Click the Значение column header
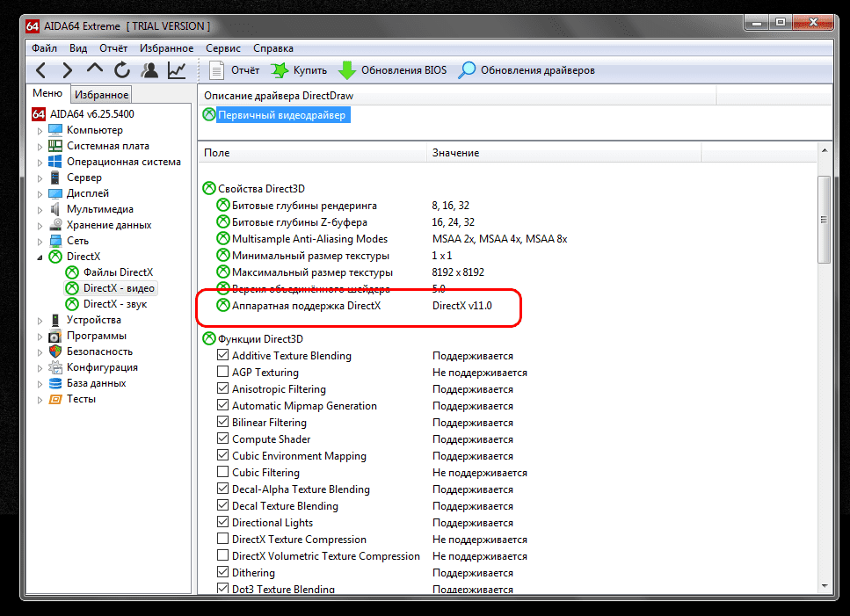Image resolution: width=850 pixels, height=616 pixels. [563, 153]
